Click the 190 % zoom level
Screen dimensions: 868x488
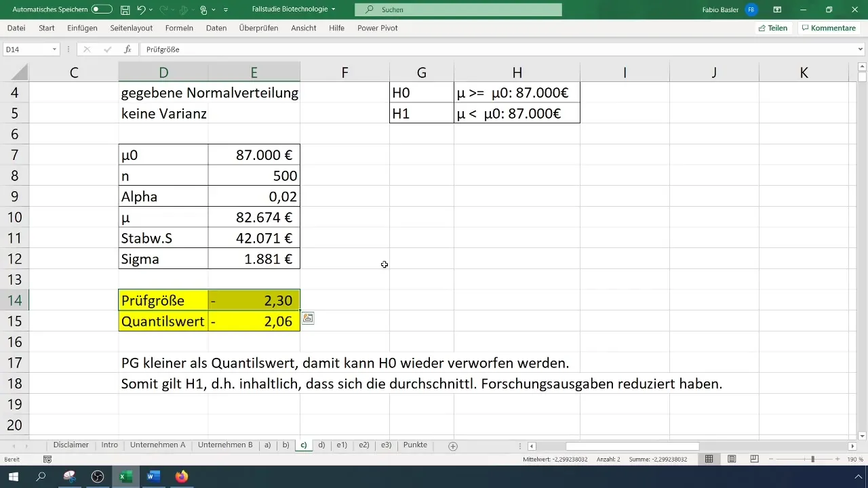[x=855, y=460]
